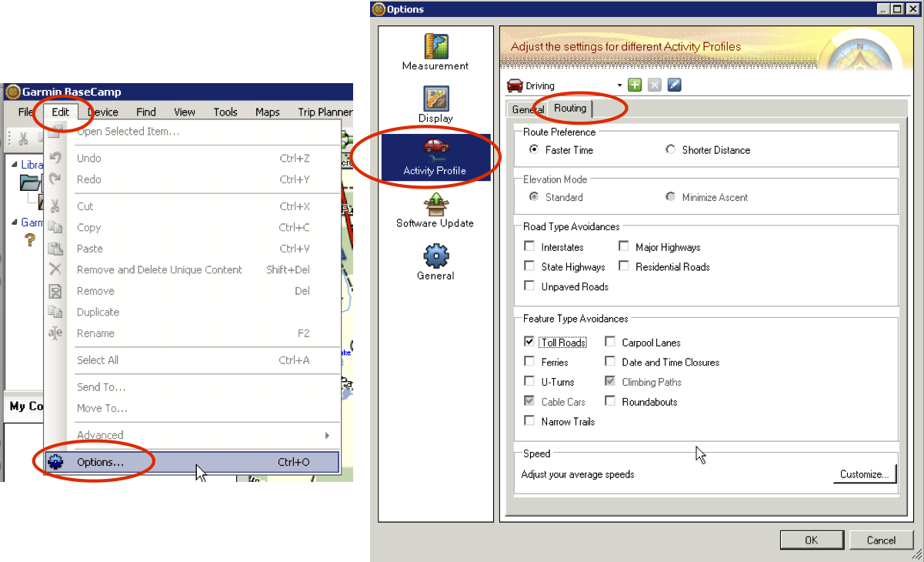Enable Narrow Trails avoidance
924x562 pixels.
529,421
